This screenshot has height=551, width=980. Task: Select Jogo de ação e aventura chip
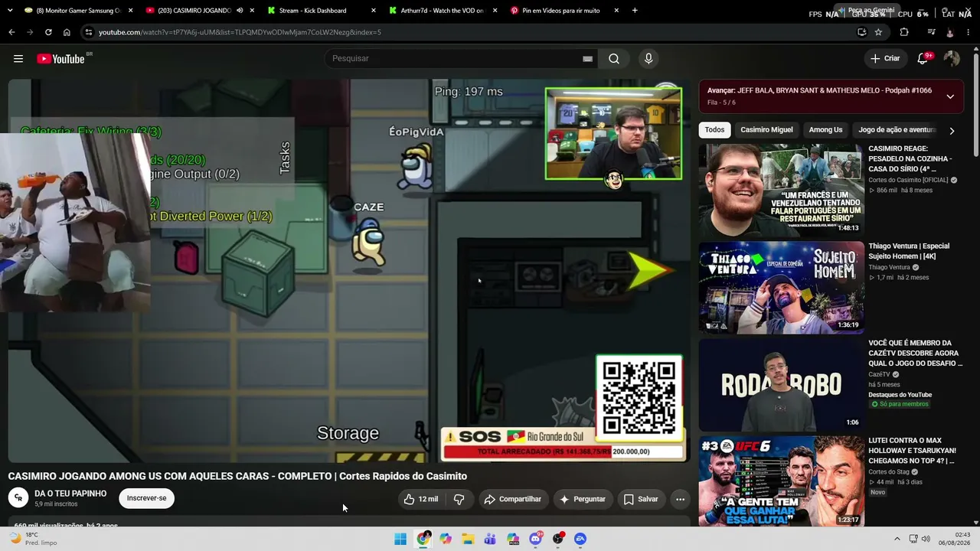(897, 130)
